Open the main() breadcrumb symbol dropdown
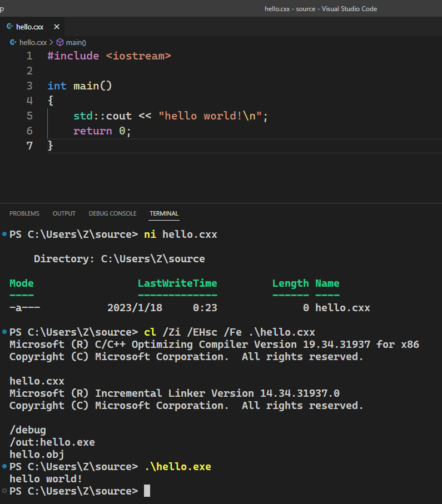442x504 pixels. coord(76,42)
